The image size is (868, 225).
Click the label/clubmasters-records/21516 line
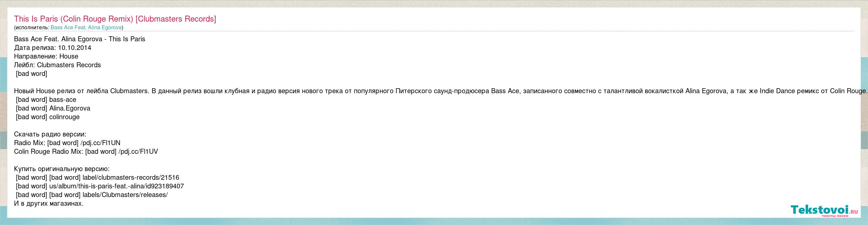tap(97, 177)
